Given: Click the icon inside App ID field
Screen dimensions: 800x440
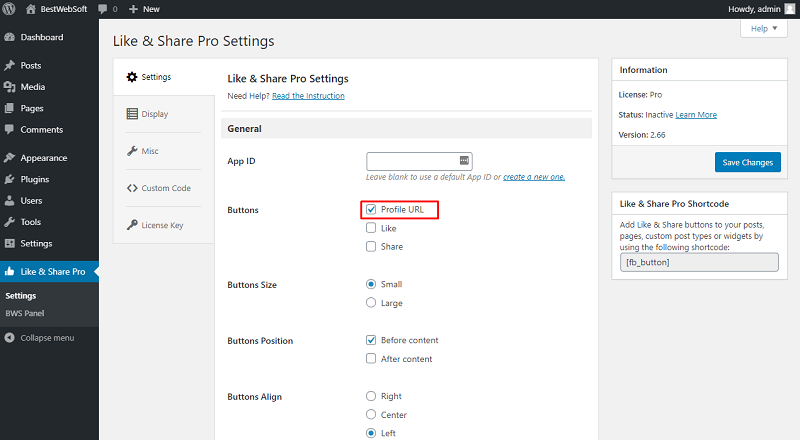Looking at the screenshot, I should pyautogui.click(x=464, y=160).
